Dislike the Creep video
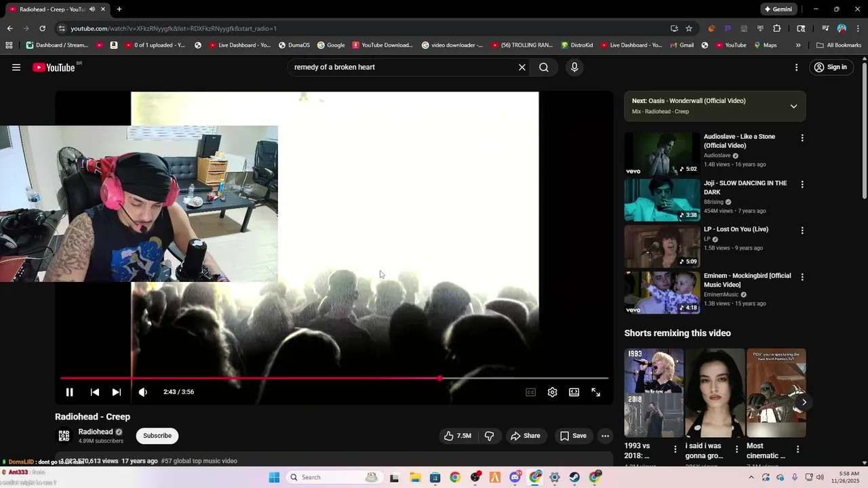 tap(489, 436)
